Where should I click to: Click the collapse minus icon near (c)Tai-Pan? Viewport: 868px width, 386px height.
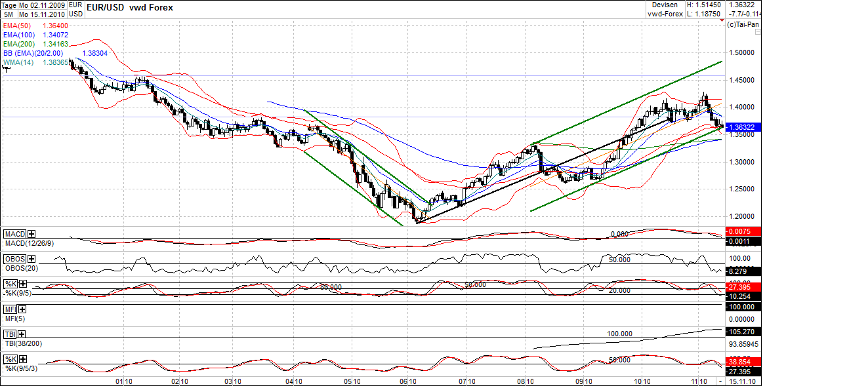(x=758, y=31)
